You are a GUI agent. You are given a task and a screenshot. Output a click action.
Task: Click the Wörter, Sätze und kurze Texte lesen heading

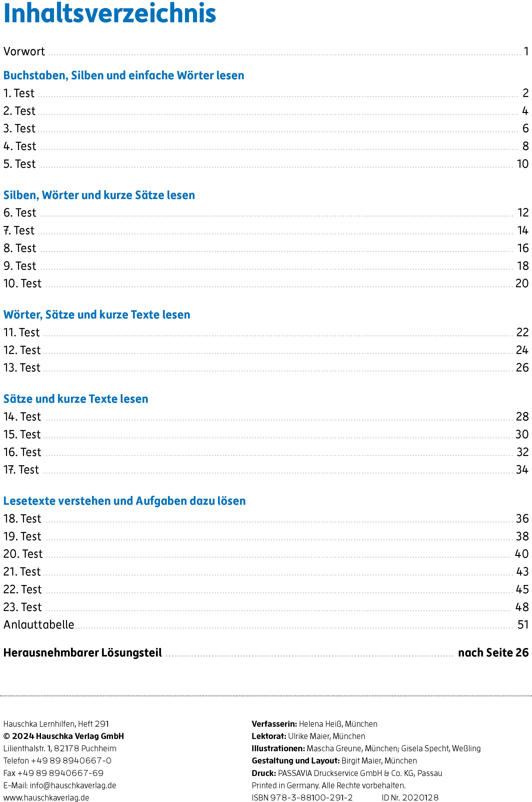[x=97, y=315]
